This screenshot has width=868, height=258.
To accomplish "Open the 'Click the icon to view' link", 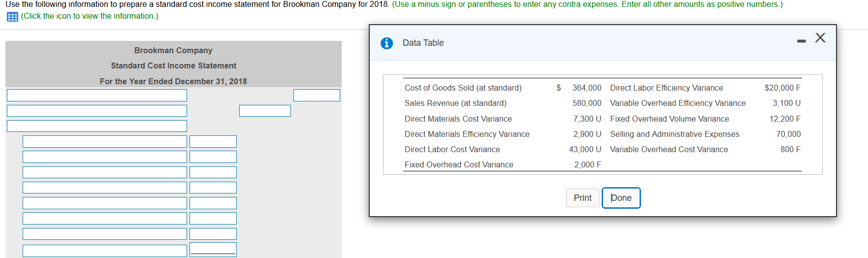I will (90, 16).
